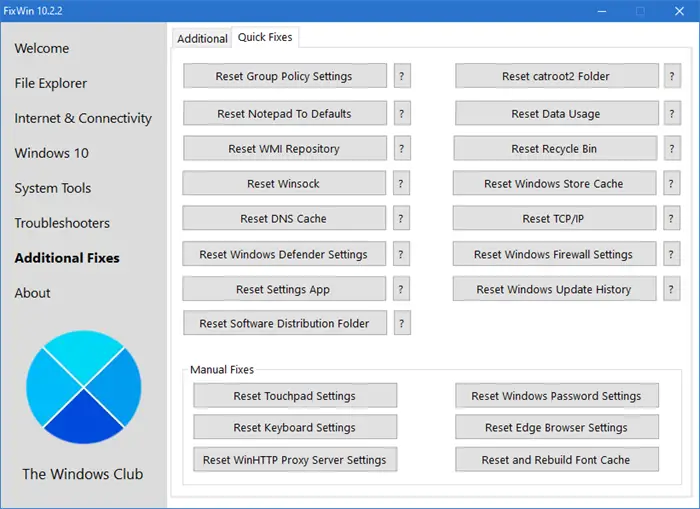This screenshot has width=700, height=509.
Task: Open help for Reset WMI Repository
Action: (402, 148)
